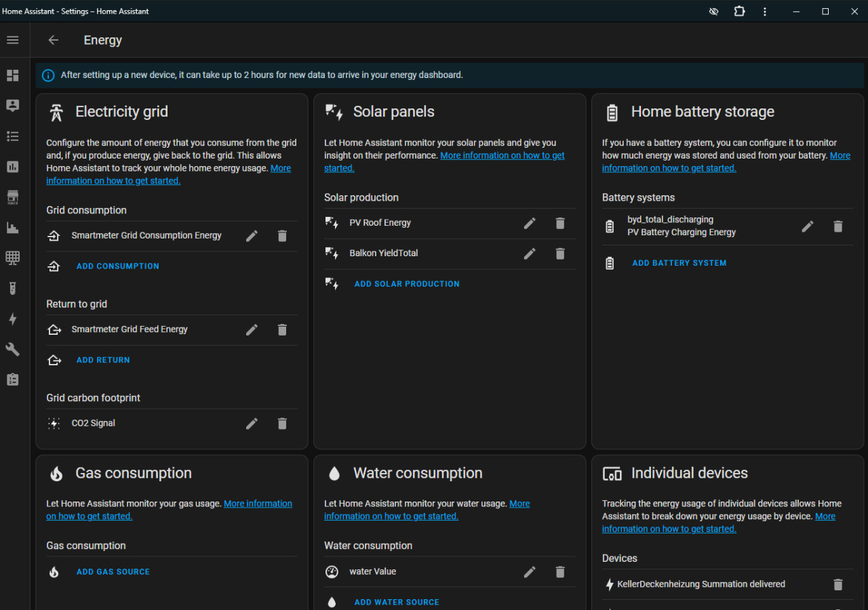Edit the PV Roof Energy solar source
Image resolution: width=868 pixels, height=610 pixels.
click(530, 223)
